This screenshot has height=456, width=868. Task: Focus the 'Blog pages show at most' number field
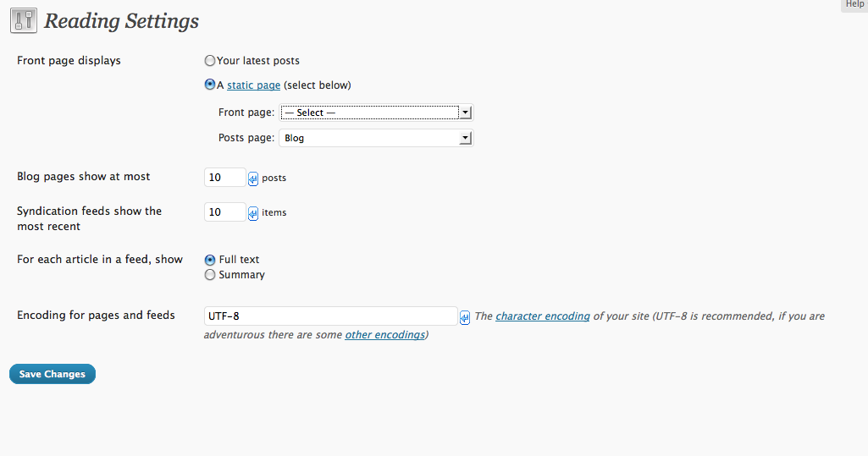tap(224, 178)
